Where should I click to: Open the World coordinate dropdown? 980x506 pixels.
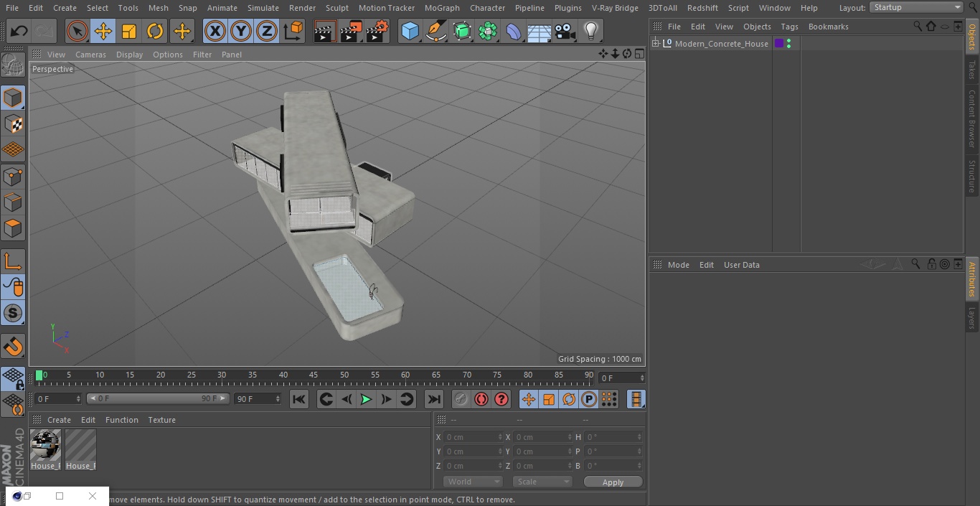(x=472, y=482)
